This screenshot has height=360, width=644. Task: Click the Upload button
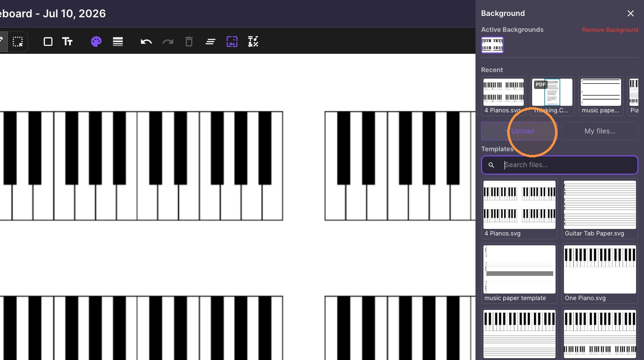coord(520,131)
